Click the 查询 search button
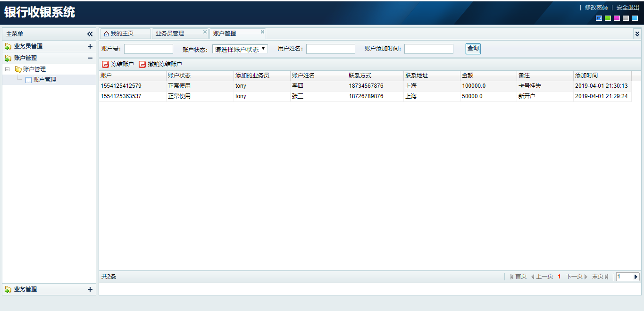The width and height of the screenshot is (644, 311). click(x=473, y=49)
